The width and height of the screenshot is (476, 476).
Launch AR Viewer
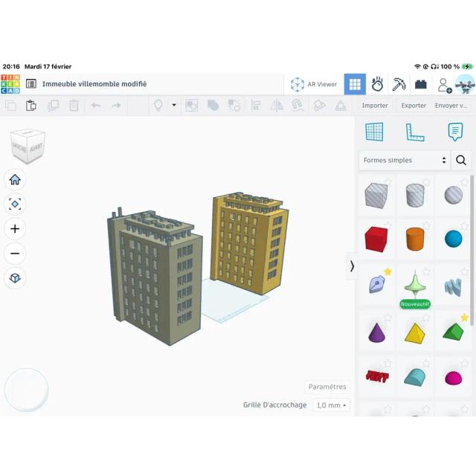click(x=314, y=84)
